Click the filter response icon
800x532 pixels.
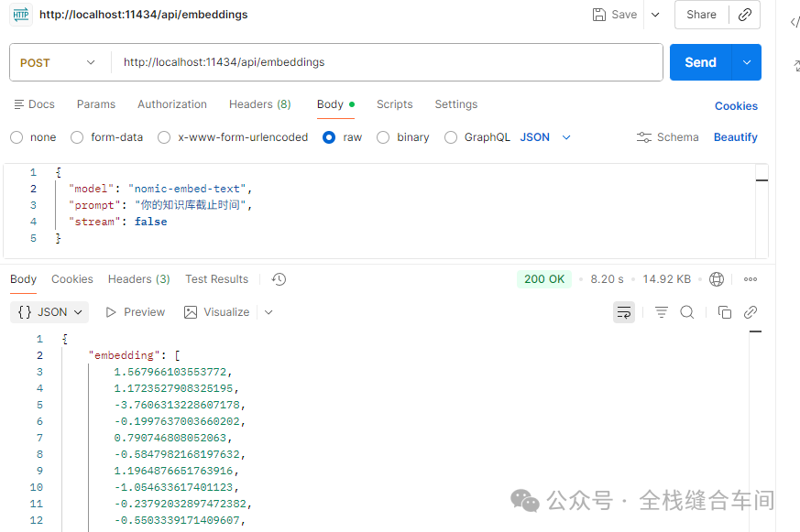tap(662, 312)
